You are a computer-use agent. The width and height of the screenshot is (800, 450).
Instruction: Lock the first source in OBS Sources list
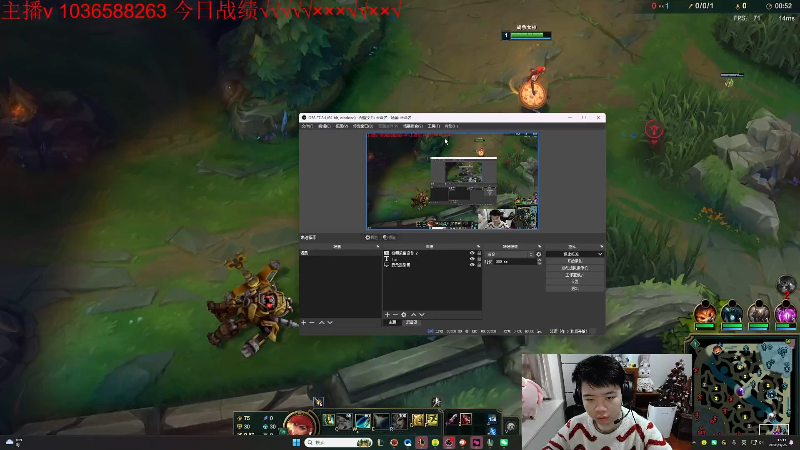[479, 253]
